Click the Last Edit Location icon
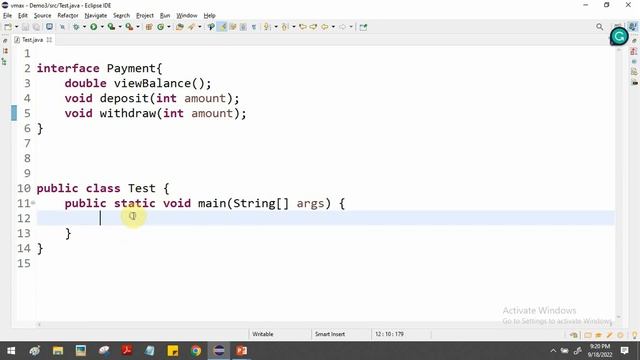The height and width of the screenshot is (360, 640). point(303,27)
